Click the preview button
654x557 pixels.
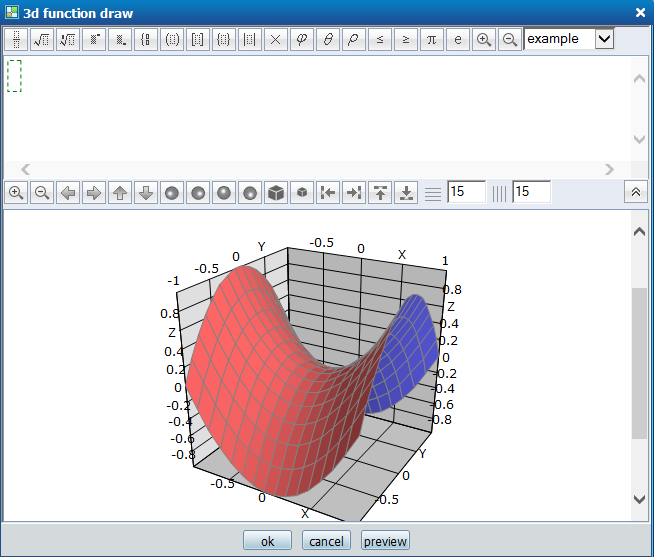tap(385, 541)
